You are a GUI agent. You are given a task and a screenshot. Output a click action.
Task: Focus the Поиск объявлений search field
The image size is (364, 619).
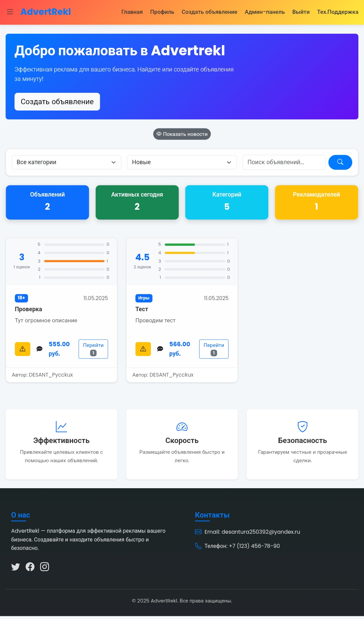[x=284, y=162]
